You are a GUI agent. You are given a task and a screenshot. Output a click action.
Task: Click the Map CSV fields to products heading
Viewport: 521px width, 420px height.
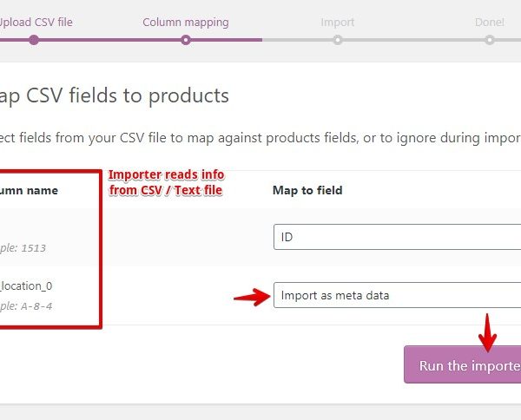[x=115, y=95]
